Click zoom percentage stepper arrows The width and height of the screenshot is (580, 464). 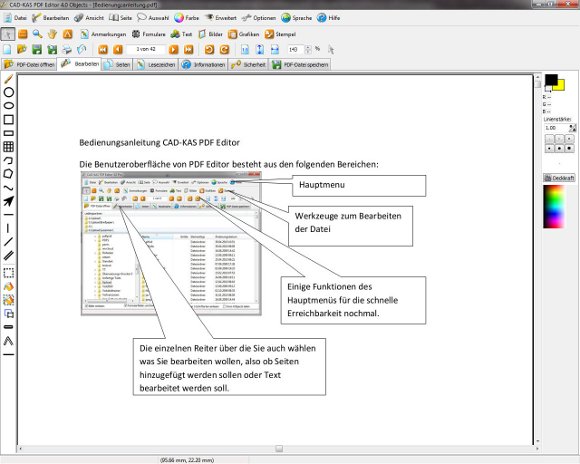click(308, 49)
